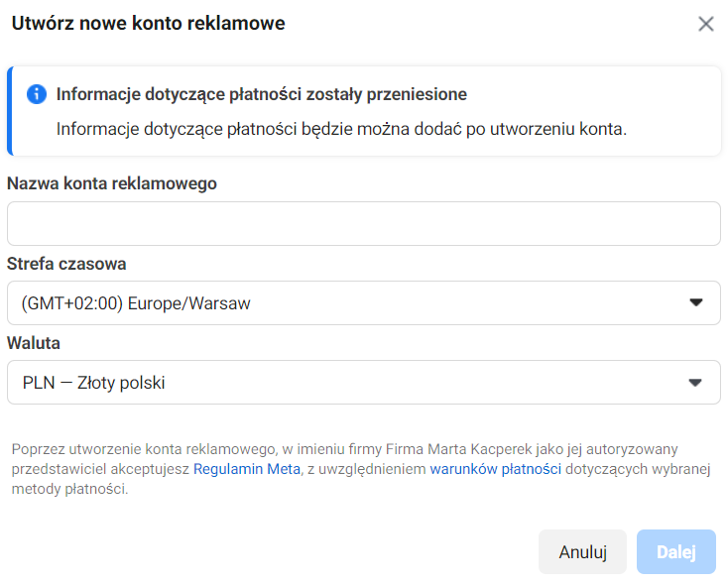The width and height of the screenshot is (728, 585).
Task: Click the arrow on currency selector
Action: [x=695, y=383]
